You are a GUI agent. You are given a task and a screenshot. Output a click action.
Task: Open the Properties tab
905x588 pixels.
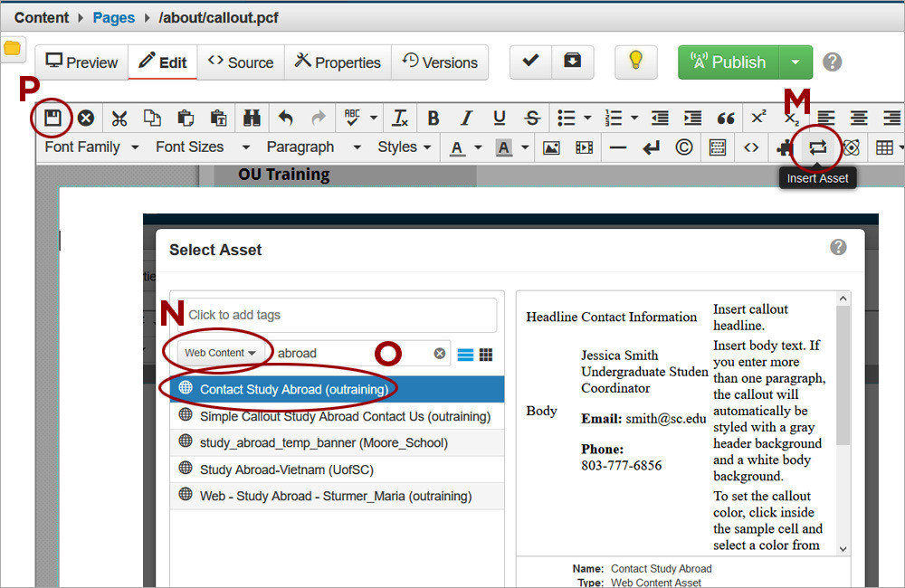(338, 62)
